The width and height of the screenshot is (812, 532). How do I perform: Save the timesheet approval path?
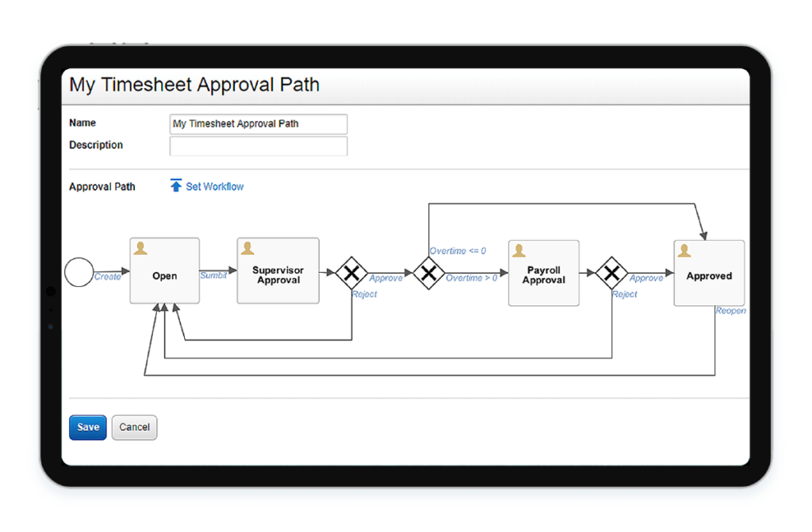87,427
